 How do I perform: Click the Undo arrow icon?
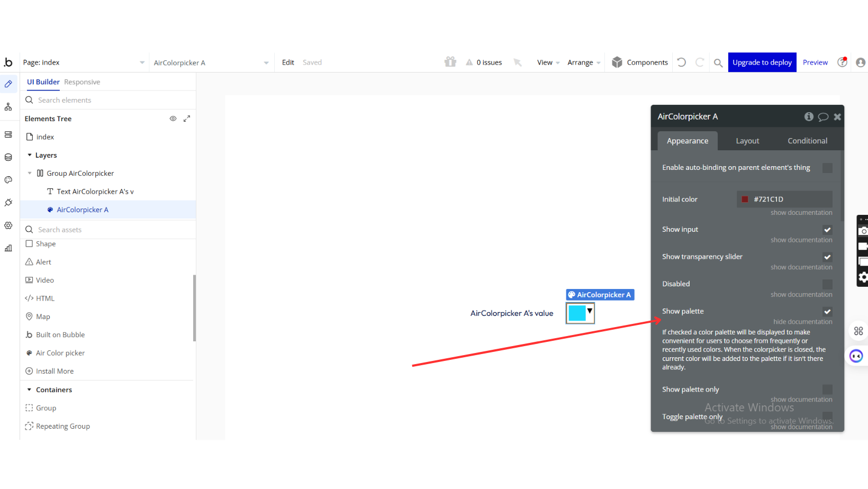(682, 62)
